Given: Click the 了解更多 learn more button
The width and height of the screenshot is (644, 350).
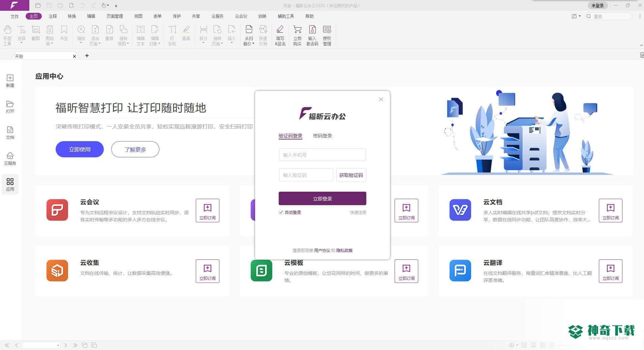Looking at the screenshot, I should click(135, 149).
